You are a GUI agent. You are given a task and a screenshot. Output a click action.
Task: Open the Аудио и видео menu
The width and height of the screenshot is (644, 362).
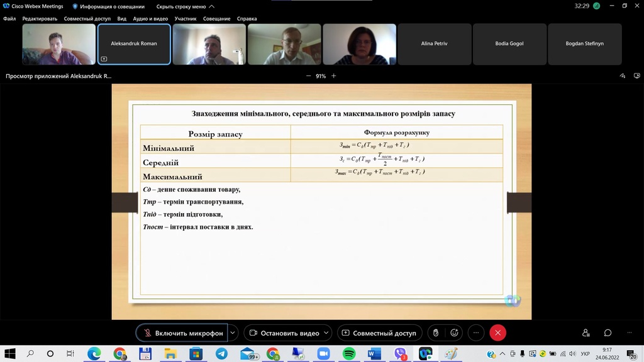(x=150, y=19)
